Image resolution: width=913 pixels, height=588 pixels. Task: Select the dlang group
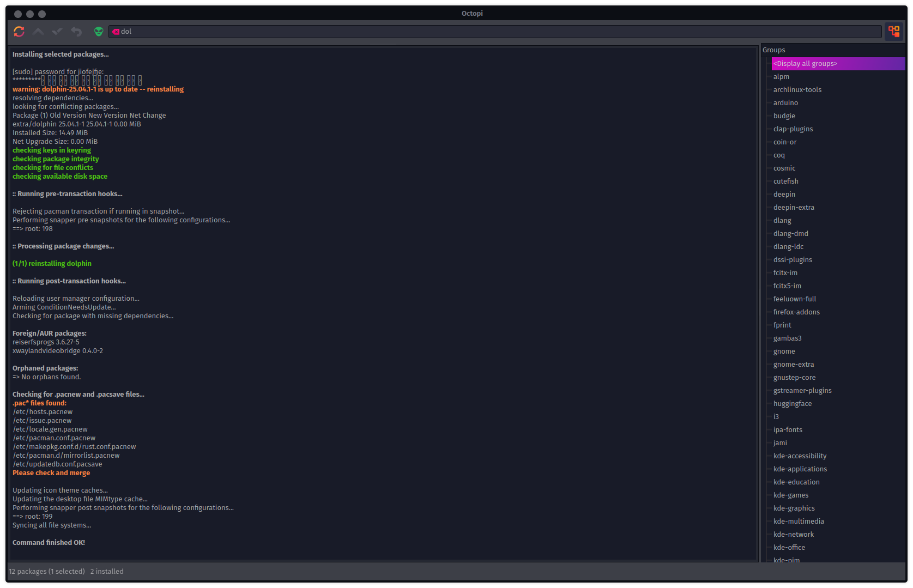(838, 221)
